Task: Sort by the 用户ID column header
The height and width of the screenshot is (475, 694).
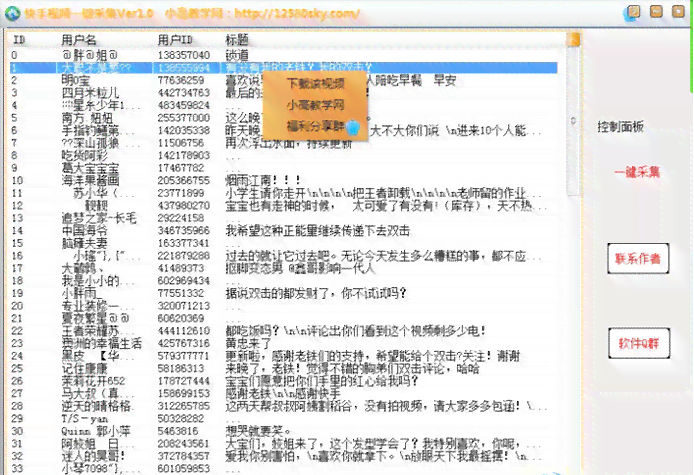Action: pos(175,40)
